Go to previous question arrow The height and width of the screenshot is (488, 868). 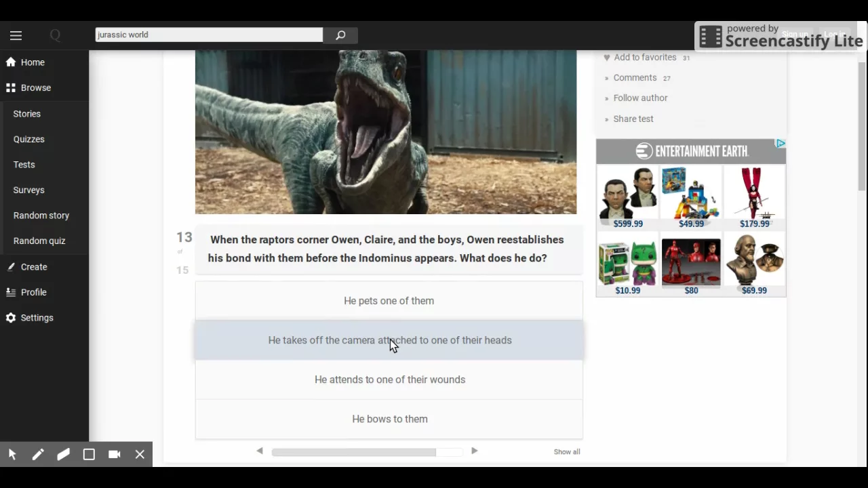pyautogui.click(x=260, y=451)
